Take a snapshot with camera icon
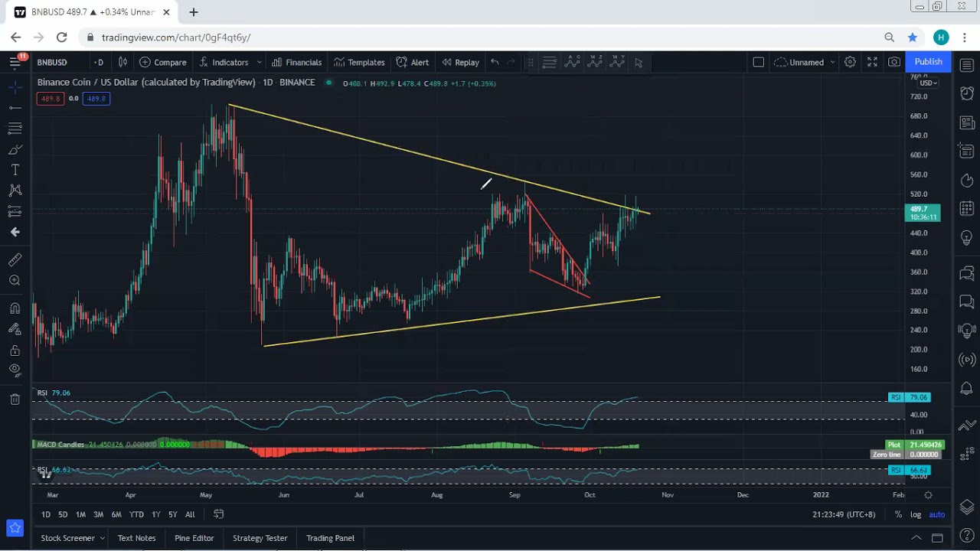 [894, 62]
